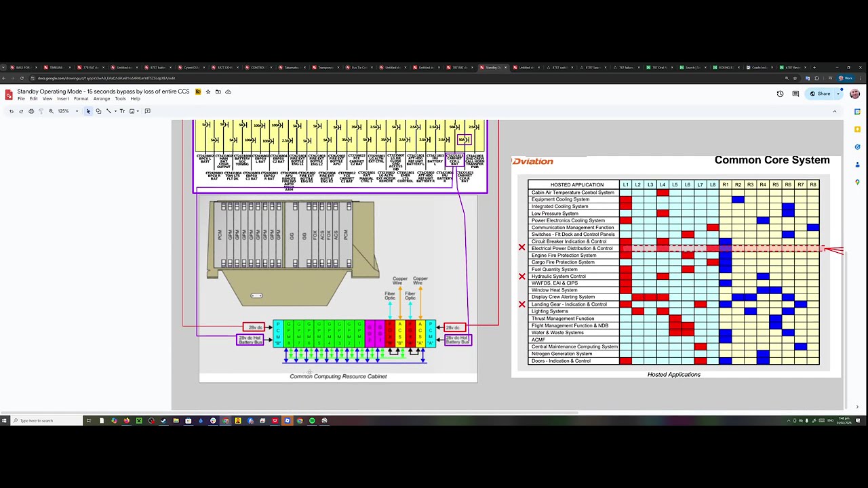Go back with the browser arrow
This screenshot has height=488, width=868.
[x=5, y=78]
